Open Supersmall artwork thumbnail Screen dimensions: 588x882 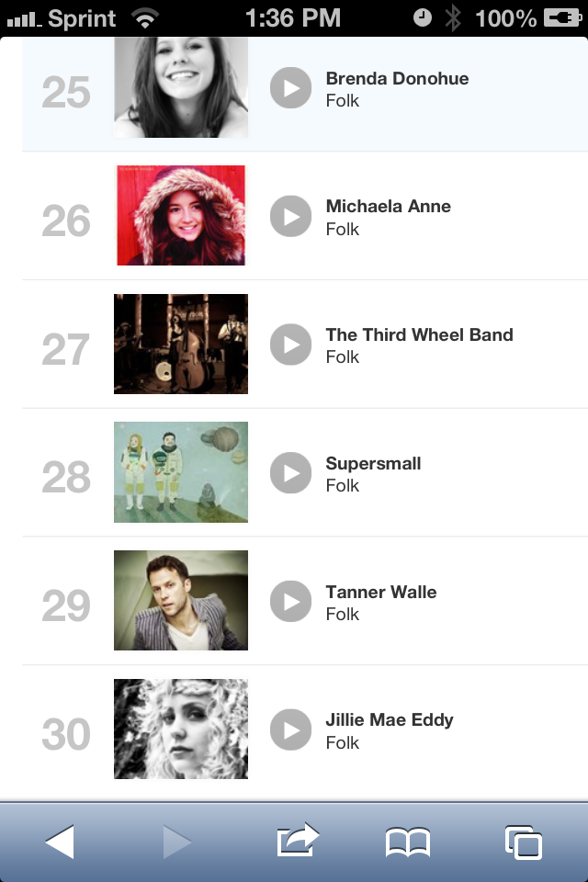coord(181,472)
